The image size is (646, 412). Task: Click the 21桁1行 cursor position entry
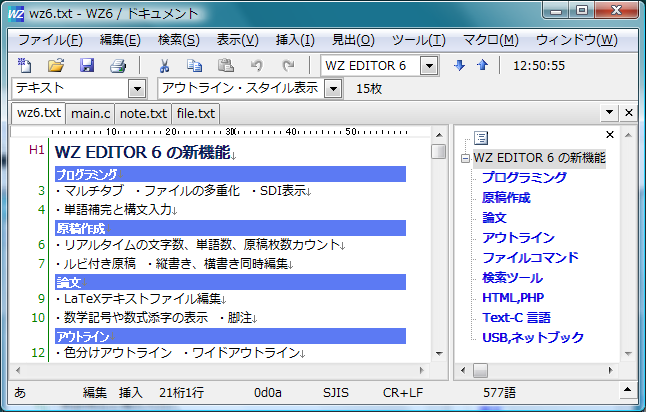181,393
